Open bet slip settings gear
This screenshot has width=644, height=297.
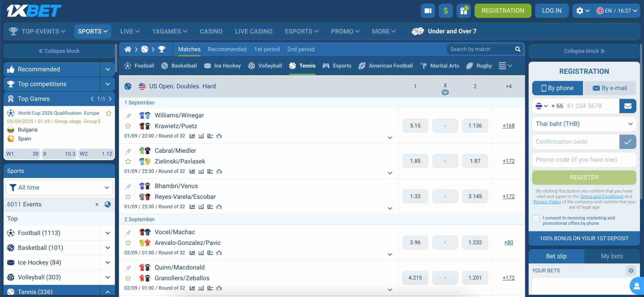[631, 270]
